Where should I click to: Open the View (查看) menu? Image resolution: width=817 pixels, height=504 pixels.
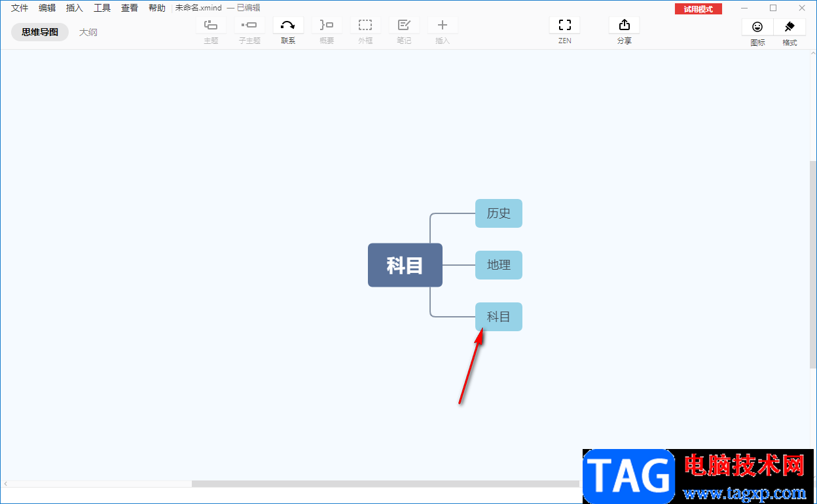click(x=130, y=8)
